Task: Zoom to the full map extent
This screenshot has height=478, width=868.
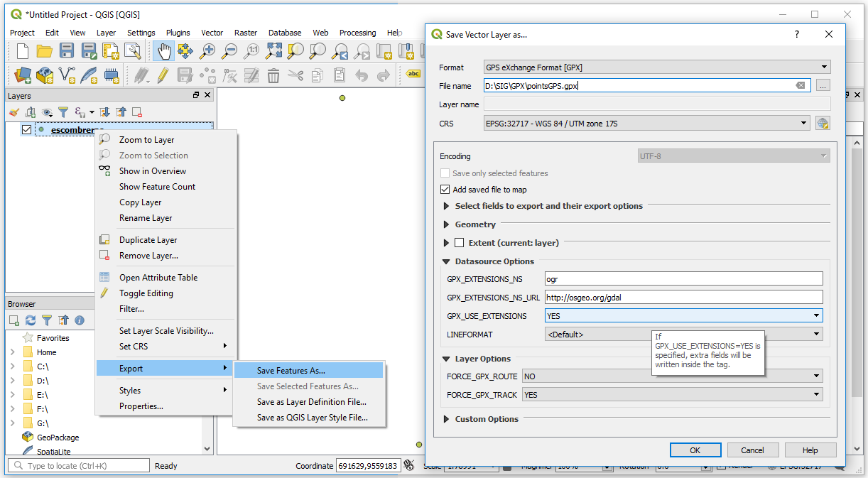Action: 273,50
